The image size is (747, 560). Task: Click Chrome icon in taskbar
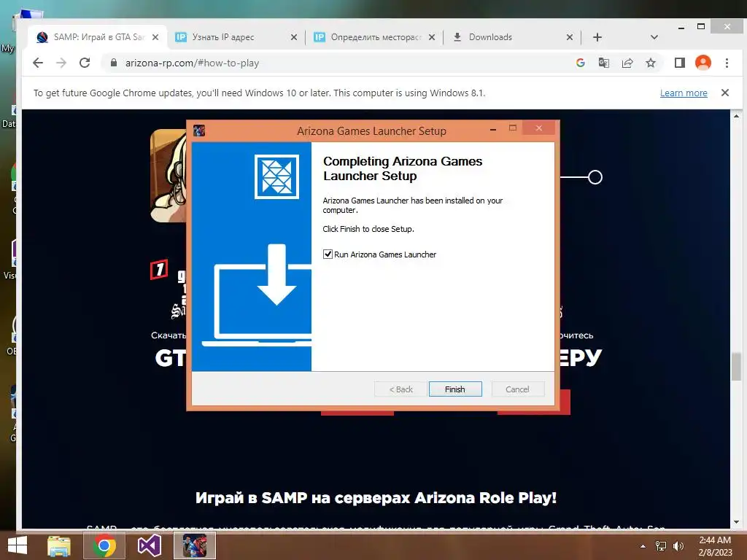click(x=104, y=545)
